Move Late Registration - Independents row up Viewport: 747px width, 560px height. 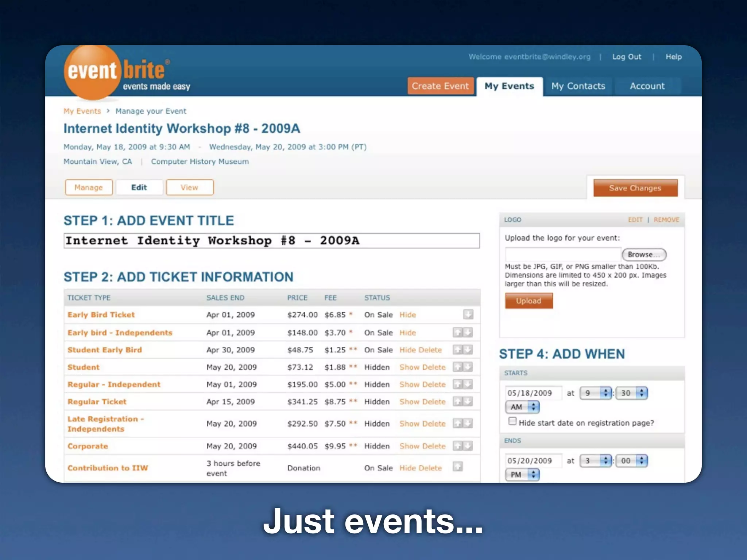click(x=458, y=423)
